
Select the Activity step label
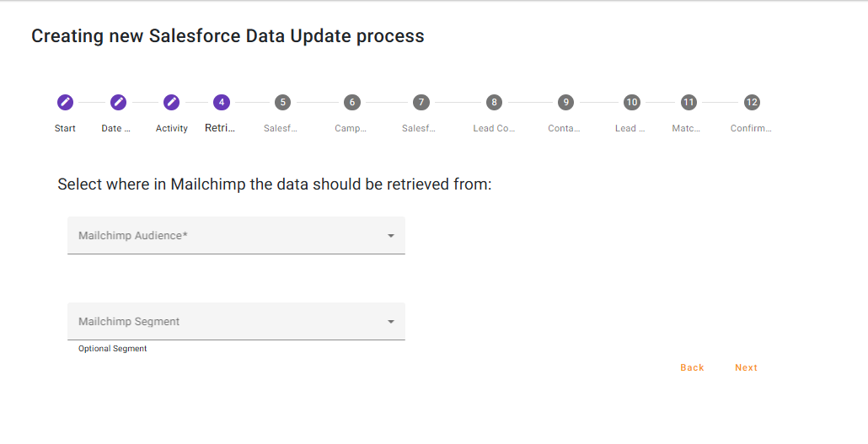point(172,129)
